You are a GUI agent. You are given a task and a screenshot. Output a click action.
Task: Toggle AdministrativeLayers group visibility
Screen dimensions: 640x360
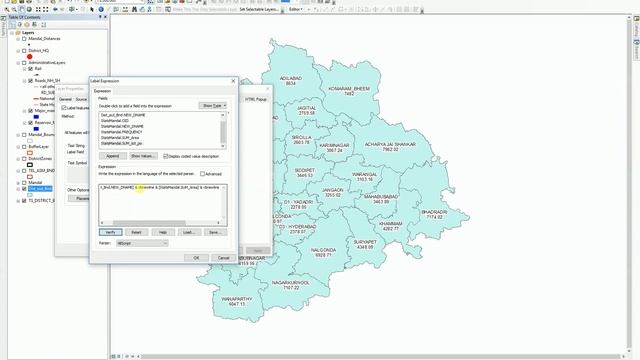24,63
